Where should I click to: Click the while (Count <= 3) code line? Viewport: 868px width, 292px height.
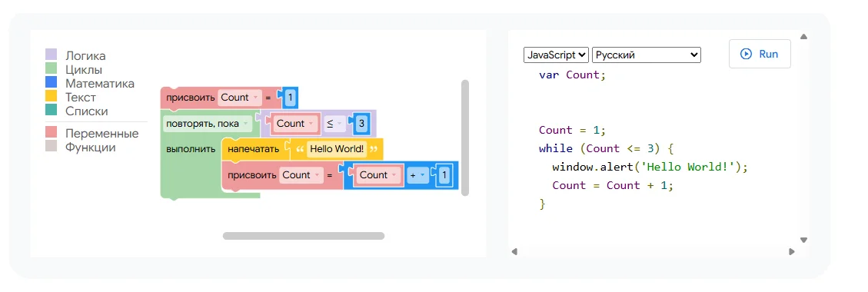click(x=606, y=148)
